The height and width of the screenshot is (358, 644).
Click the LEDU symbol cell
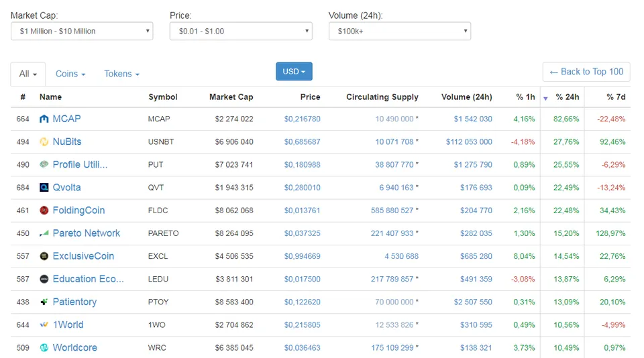(x=158, y=279)
